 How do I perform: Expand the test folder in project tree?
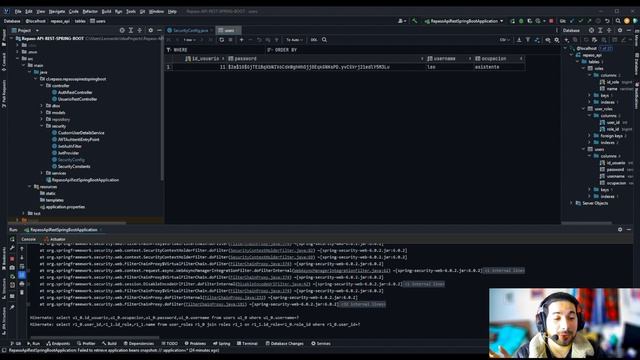pyautogui.click(x=23, y=213)
